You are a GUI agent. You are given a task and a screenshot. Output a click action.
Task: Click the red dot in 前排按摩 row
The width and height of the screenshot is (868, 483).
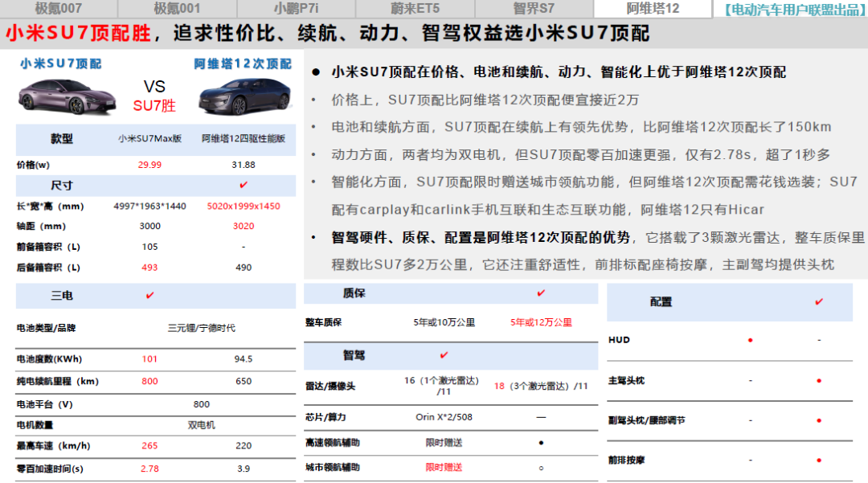(x=819, y=460)
